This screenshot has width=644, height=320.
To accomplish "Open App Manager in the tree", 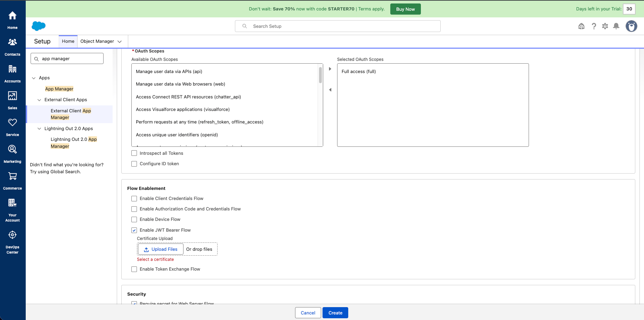I will click(59, 89).
